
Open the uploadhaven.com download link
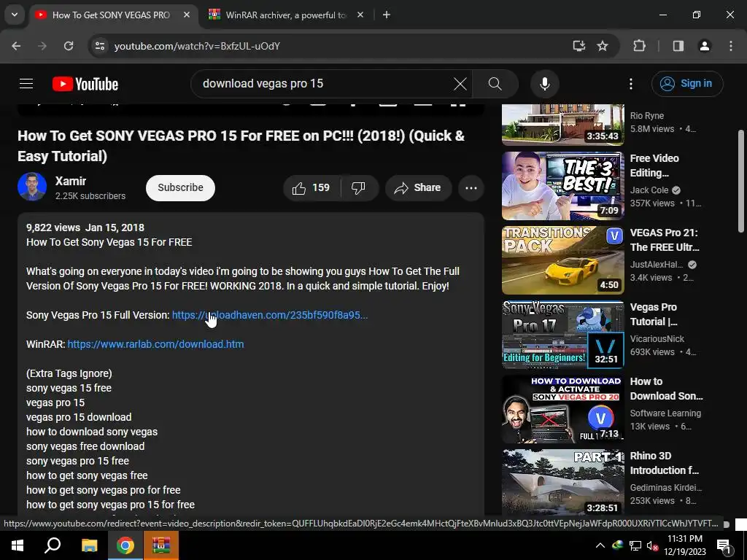pyautogui.click(x=270, y=315)
